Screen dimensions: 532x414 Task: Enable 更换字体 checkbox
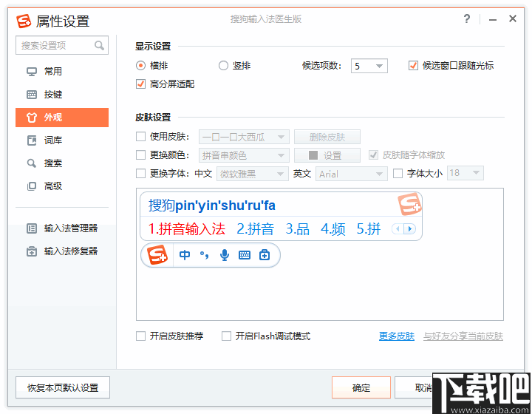[x=140, y=174]
